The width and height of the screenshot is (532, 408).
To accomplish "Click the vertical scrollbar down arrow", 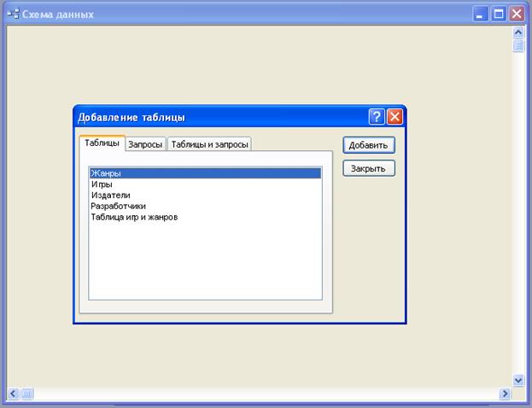I will click(517, 379).
